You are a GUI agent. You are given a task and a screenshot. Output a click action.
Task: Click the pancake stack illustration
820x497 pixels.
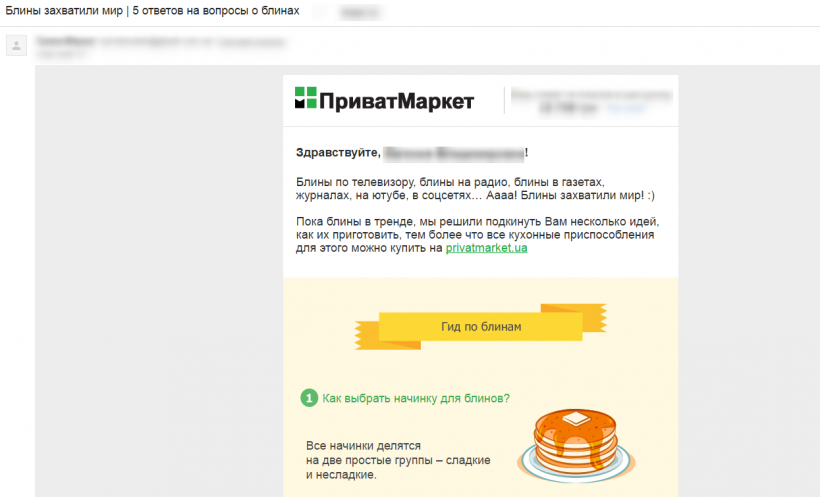tap(576, 445)
